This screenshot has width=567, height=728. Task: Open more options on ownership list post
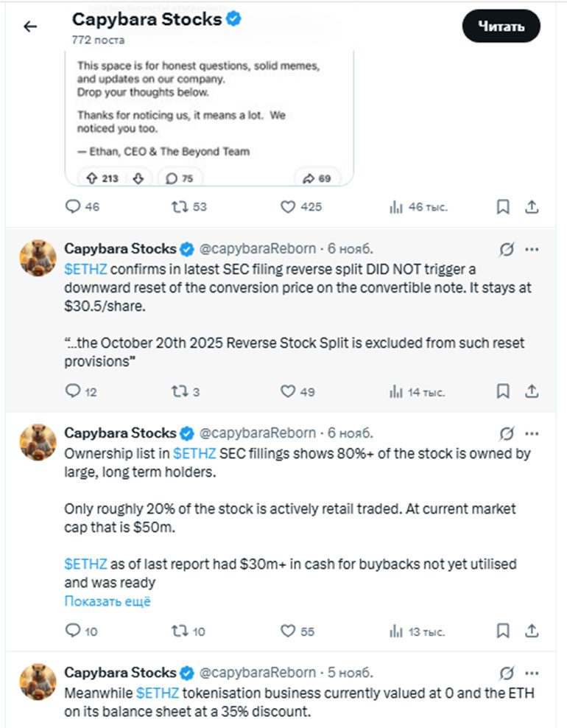[x=532, y=433]
